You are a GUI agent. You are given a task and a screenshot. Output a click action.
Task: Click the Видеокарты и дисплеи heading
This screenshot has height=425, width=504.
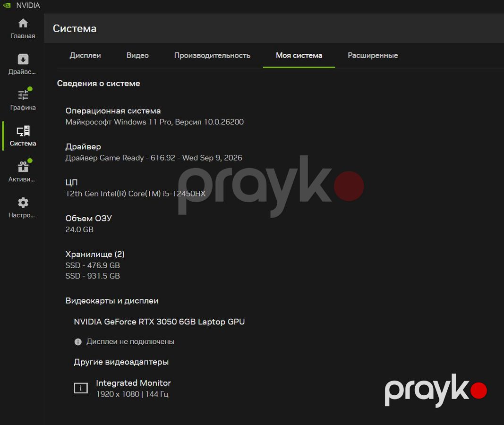click(x=112, y=301)
